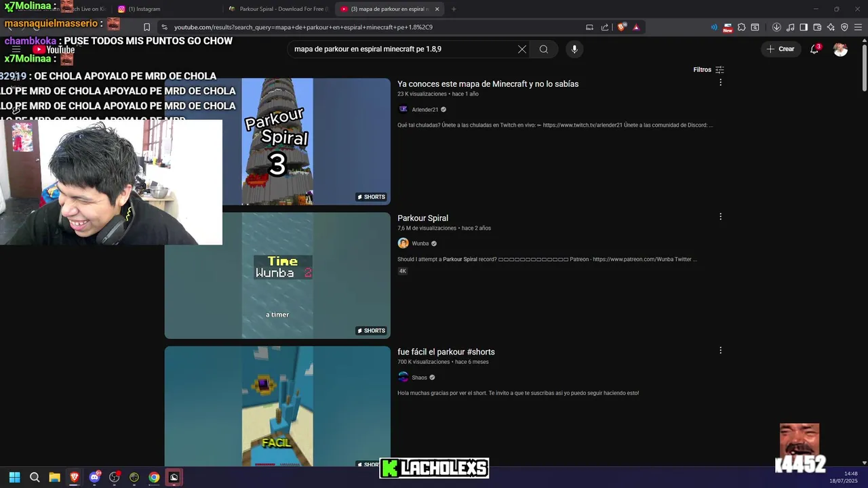Open Discord from the taskbar
The image size is (868, 488).
coord(94,477)
